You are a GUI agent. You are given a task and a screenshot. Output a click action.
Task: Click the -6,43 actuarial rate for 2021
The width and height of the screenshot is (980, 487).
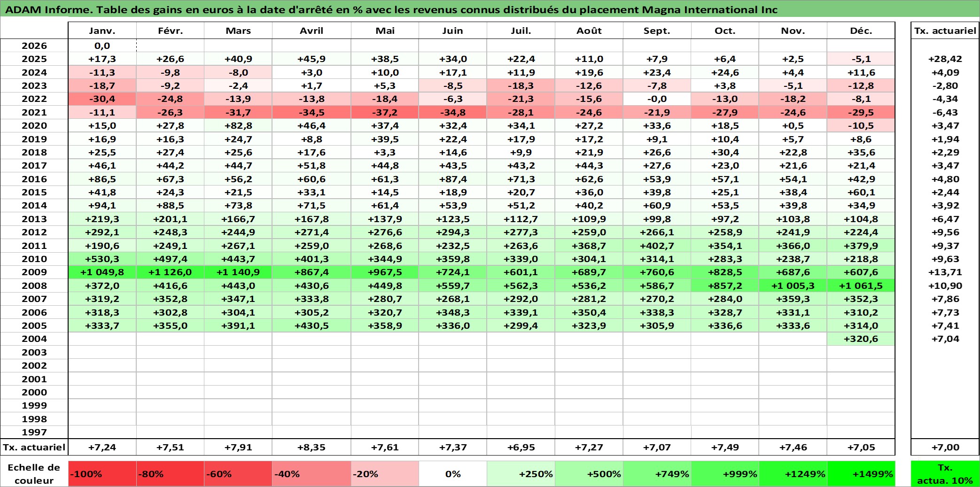point(945,112)
